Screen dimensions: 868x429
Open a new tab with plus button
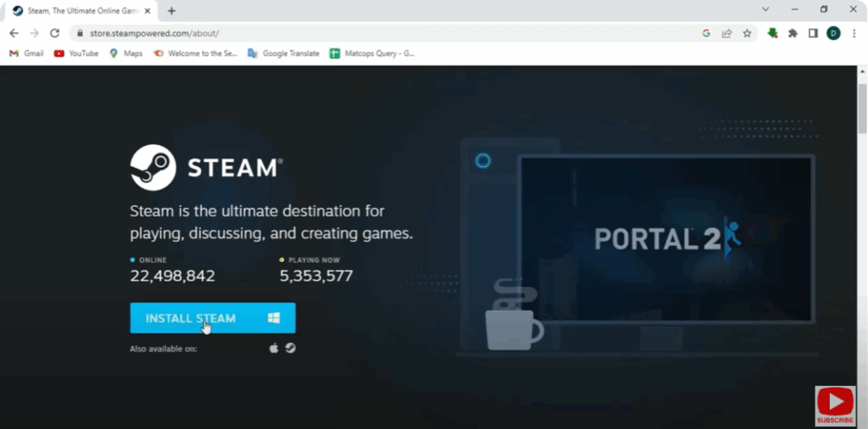[x=171, y=11]
